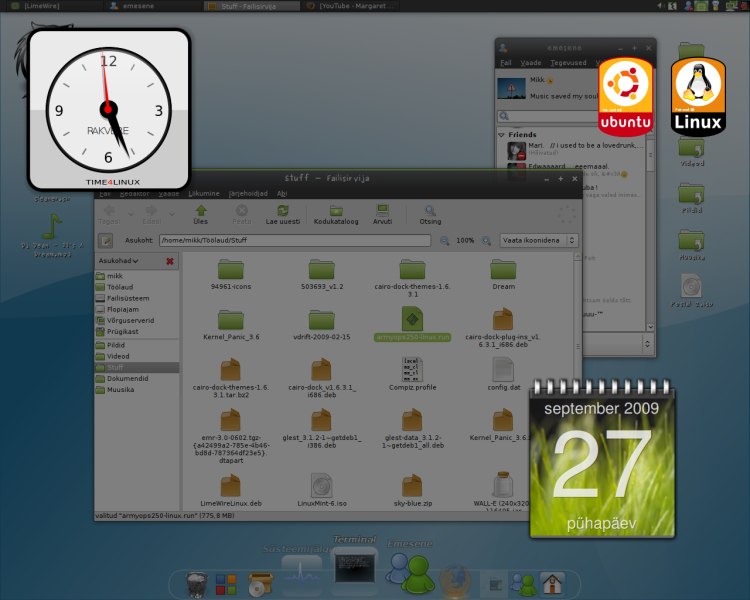
Task: Click the location path field
Action: click(295, 240)
